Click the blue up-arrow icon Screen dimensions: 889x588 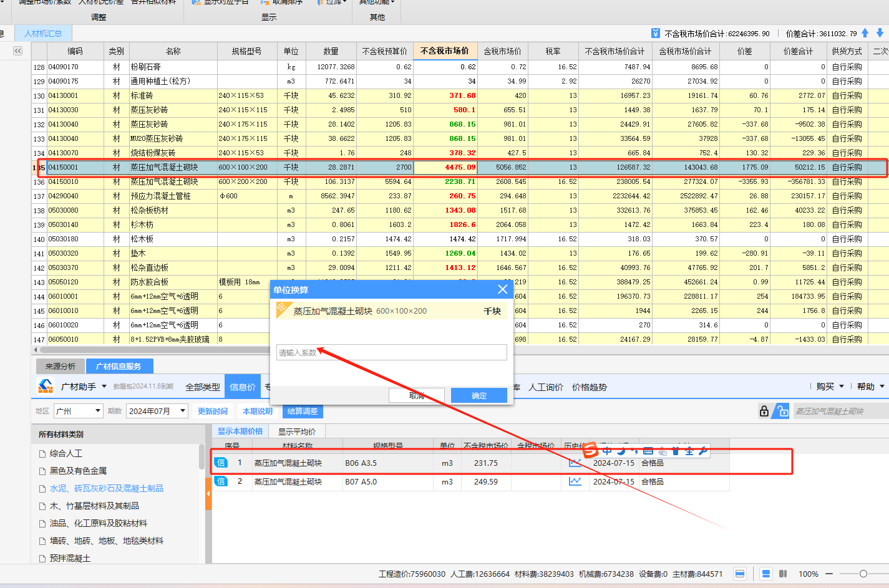(865, 33)
